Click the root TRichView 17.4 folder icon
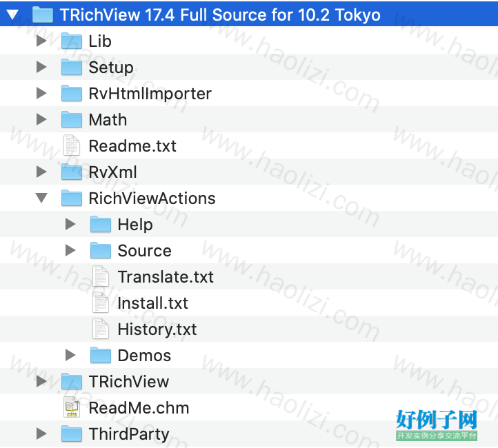Viewport: 498px width, 448px height. coord(43,14)
